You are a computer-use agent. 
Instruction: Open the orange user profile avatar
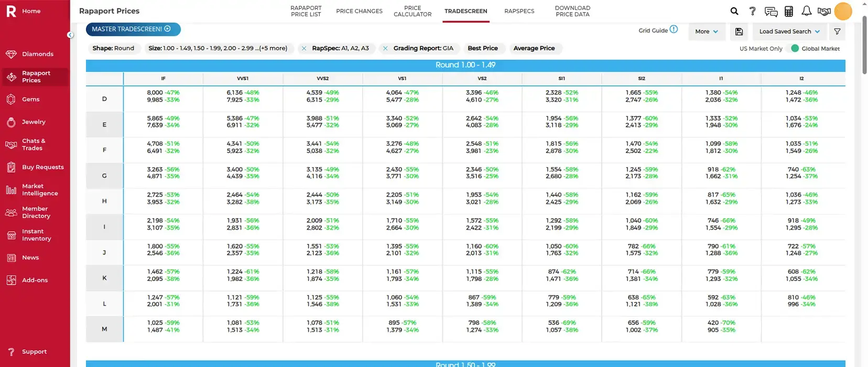[843, 11]
